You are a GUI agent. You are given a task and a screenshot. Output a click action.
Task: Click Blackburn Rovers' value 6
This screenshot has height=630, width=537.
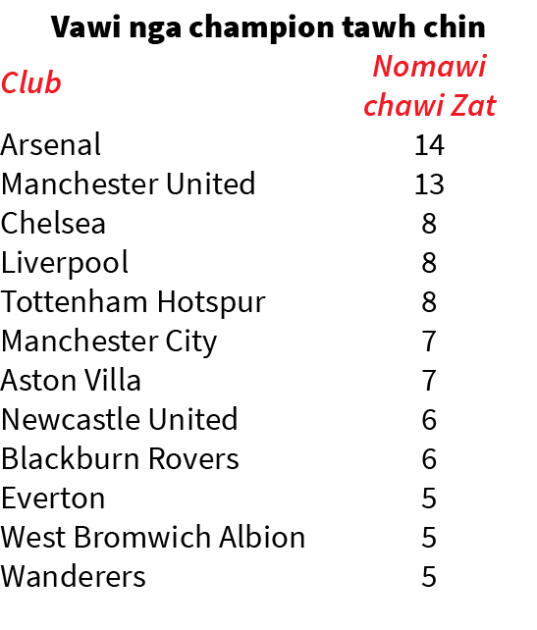[x=429, y=459]
